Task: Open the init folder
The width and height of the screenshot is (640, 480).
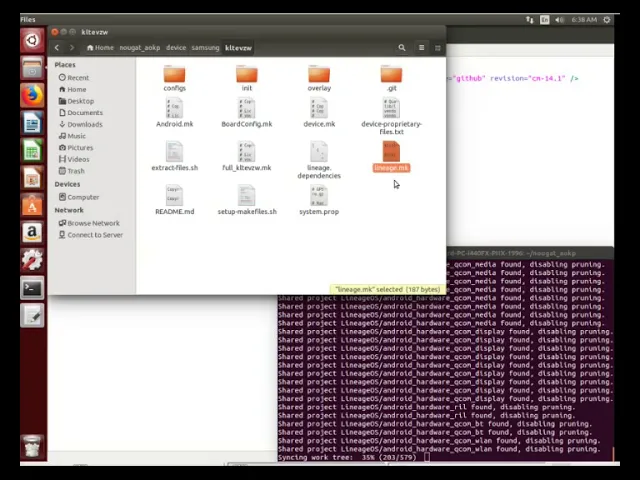Action: tap(247, 78)
